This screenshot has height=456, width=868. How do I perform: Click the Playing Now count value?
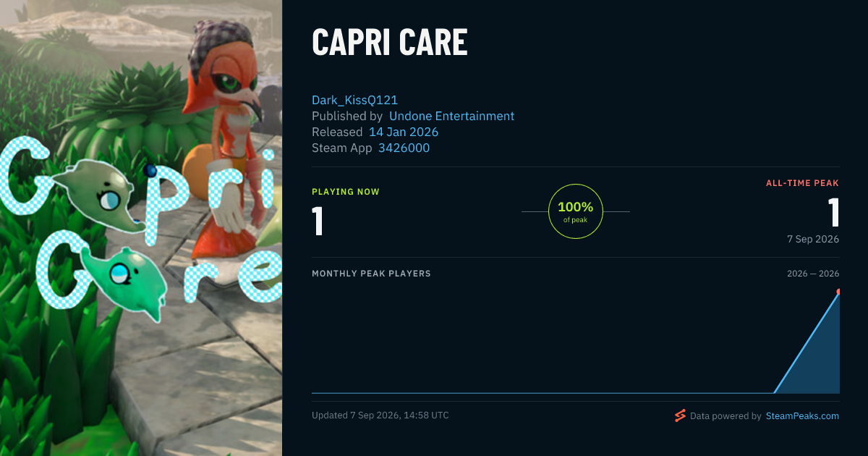(x=318, y=221)
